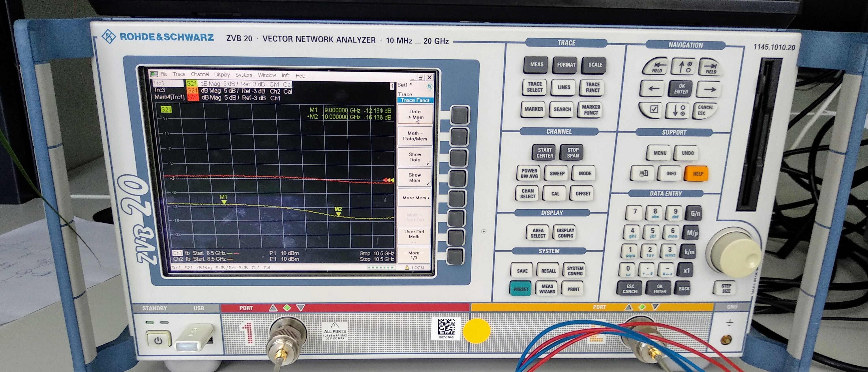Image resolution: width=868 pixels, height=372 pixels.
Task: Click the system menu icon left of File
Action: coord(154,74)
